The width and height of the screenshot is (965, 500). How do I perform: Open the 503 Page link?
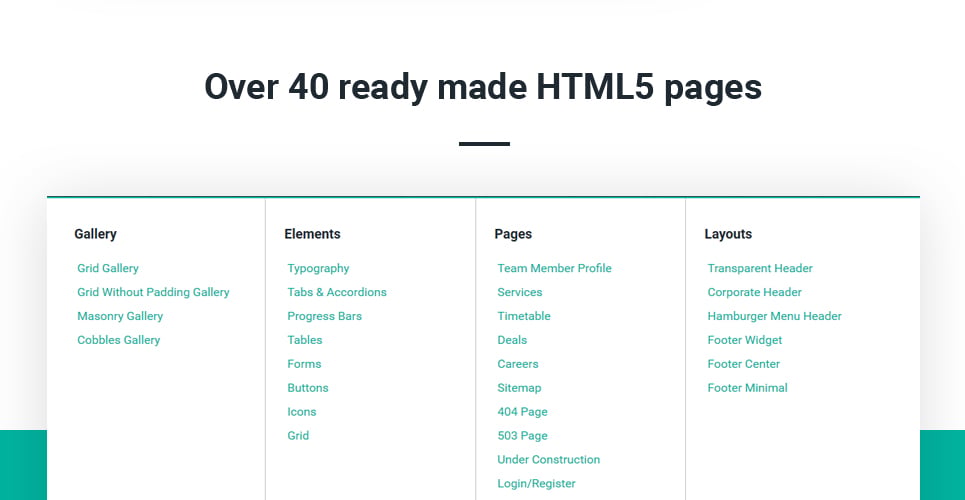(523, 437)
